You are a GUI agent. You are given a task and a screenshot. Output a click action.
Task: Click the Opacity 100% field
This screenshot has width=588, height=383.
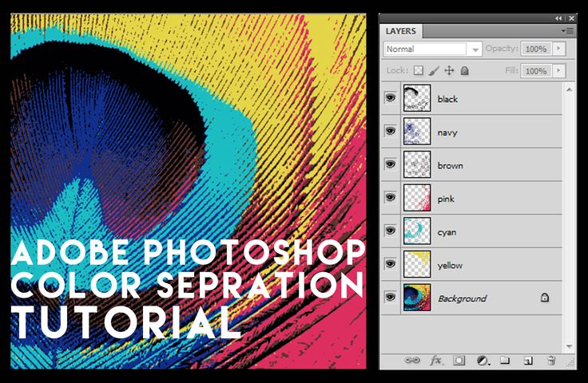(536, 49)
